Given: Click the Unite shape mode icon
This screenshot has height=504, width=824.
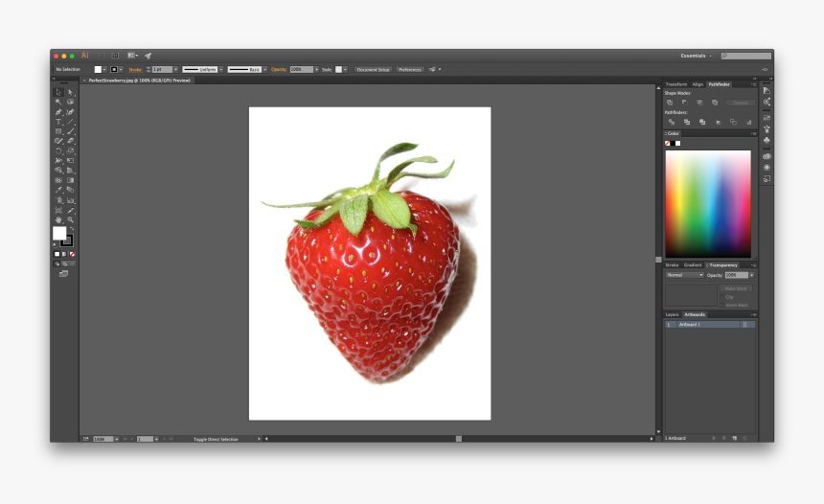Looking at the screenshot, I should coord(670,103).
